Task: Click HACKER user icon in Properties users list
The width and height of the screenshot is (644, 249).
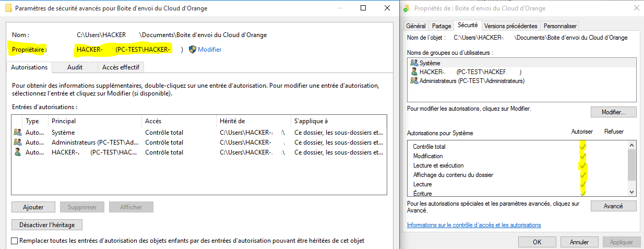Action: [x=414, y=72]
